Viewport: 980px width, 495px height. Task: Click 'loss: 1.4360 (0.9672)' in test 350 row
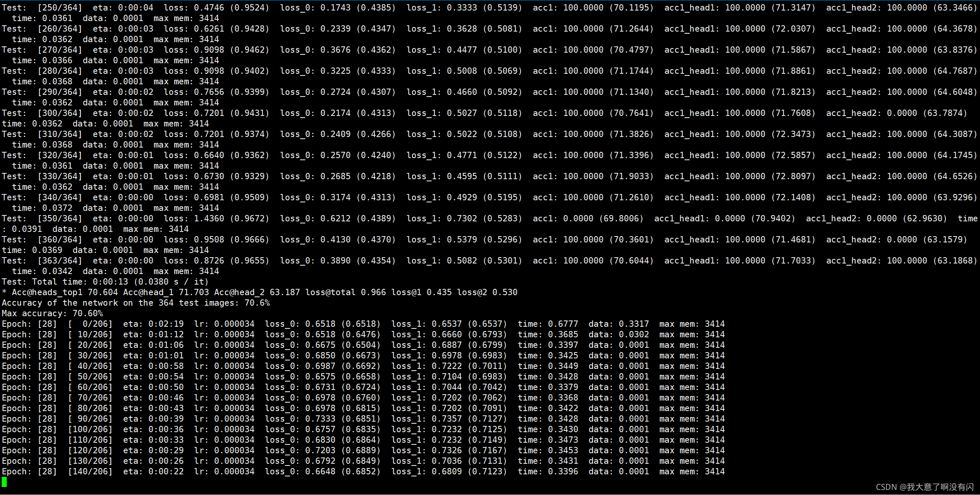tap(217, 218)
